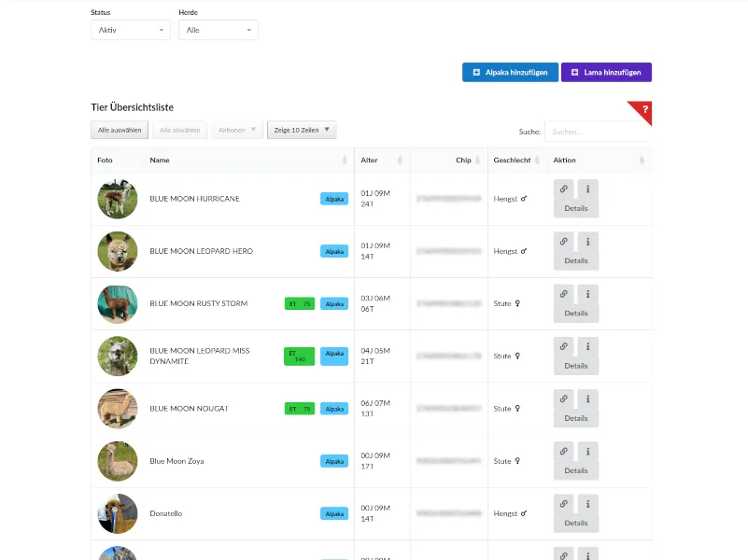Sort table by Name column arrows
This screenshot has height=560, width=748.
345,161
